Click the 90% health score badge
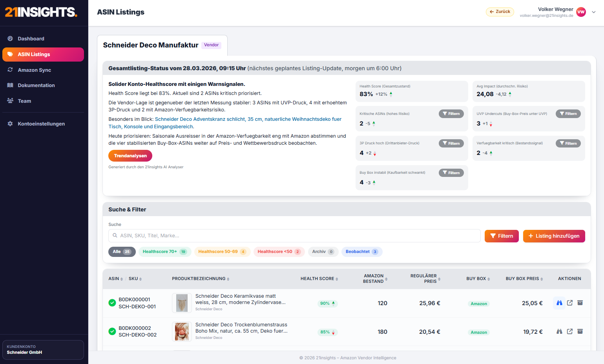 click(x=327, y=303)
